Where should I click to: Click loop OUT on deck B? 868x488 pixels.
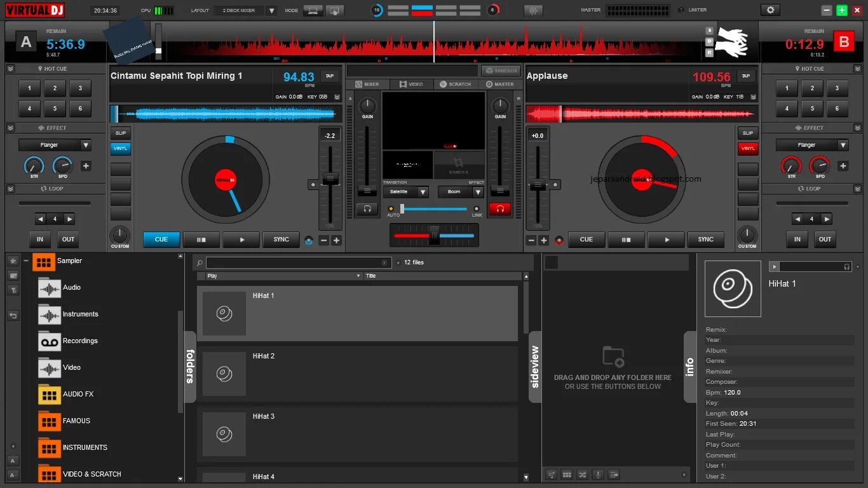pyautogui.click(x=825, y=240)
